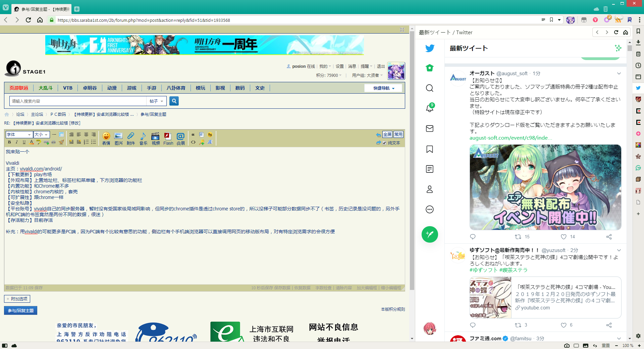Open the 数码 forum tab
This screenshot has height=349, width=644.
point(240,88)
